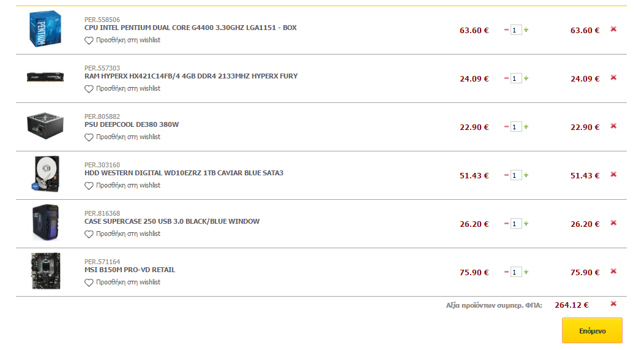Screen dimensions: 644x350
Task: View the Pentium box thumbnail image
Action: click(45, 29)
